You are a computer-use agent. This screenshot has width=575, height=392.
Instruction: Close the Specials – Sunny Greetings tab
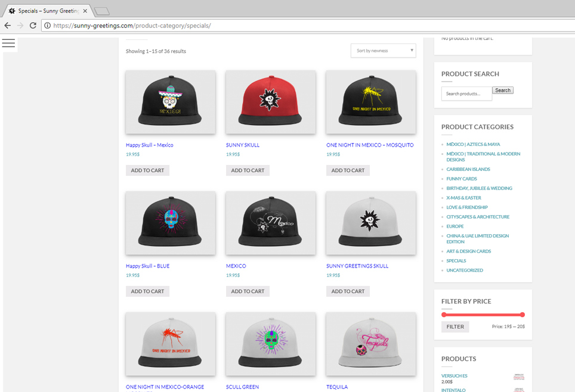coord(85,11)
